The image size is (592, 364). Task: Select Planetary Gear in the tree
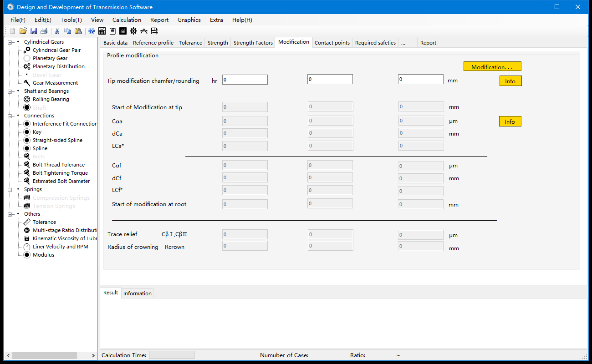[x=50, y=58]
